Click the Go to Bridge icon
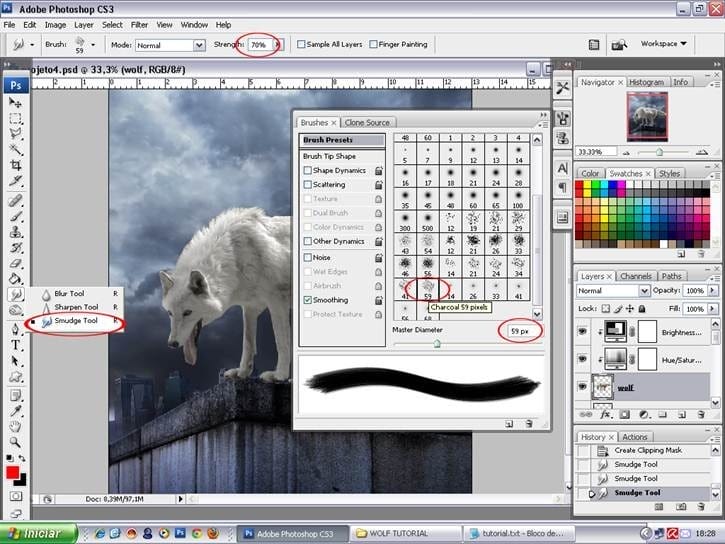 coord(619,45)
